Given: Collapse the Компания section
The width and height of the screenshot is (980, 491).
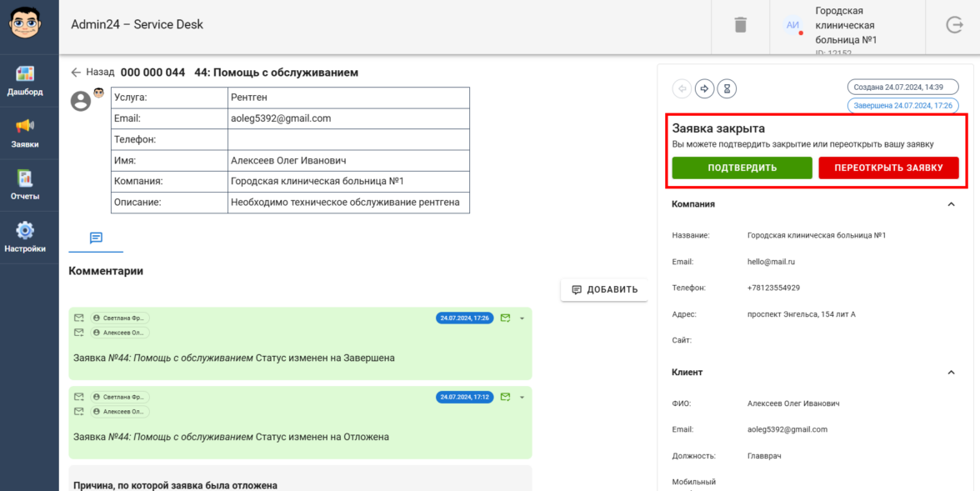Looking at the screenshot, I should point(951,204).
